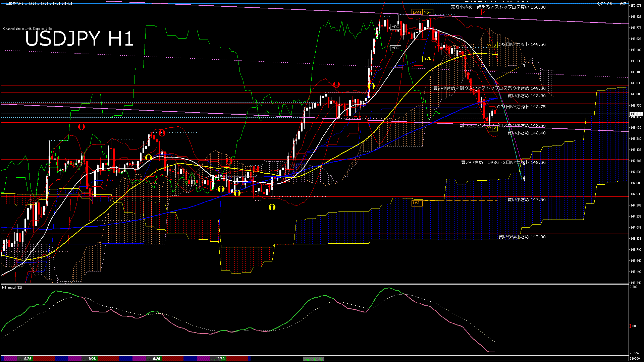
Task: Toggle the macd ON switch
Action: 314,359
